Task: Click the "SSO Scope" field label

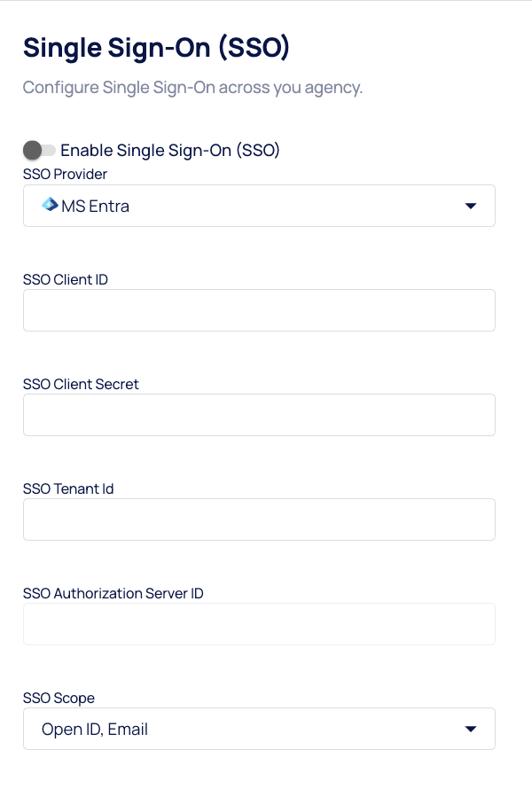Action: [58, 698]
